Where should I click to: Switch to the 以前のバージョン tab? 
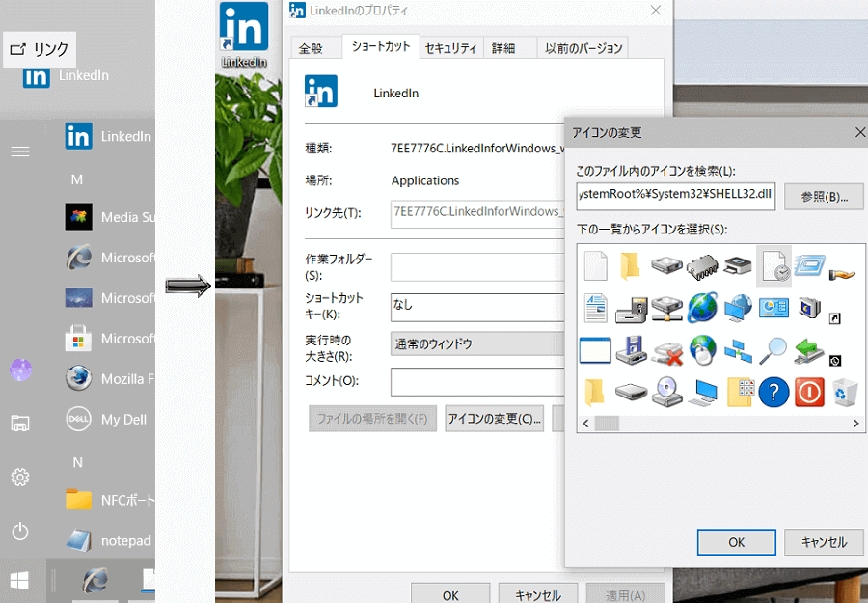(x=583, y=48)
